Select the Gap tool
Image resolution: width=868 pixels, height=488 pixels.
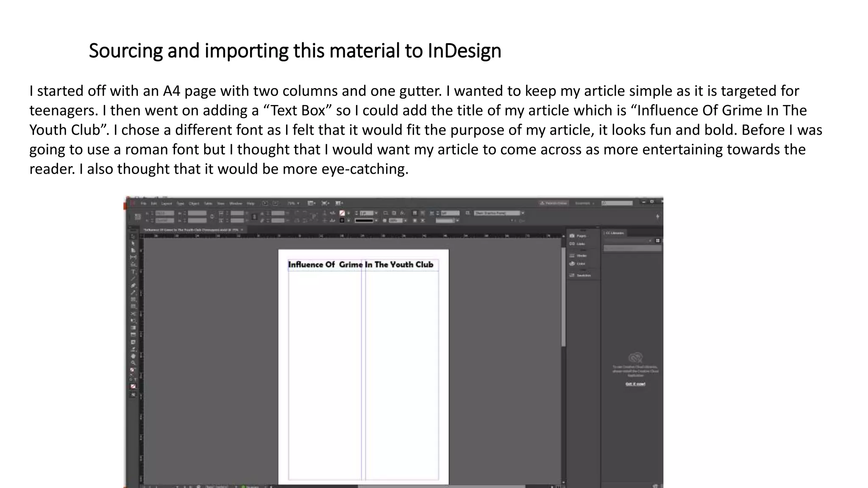pos(133,257)
